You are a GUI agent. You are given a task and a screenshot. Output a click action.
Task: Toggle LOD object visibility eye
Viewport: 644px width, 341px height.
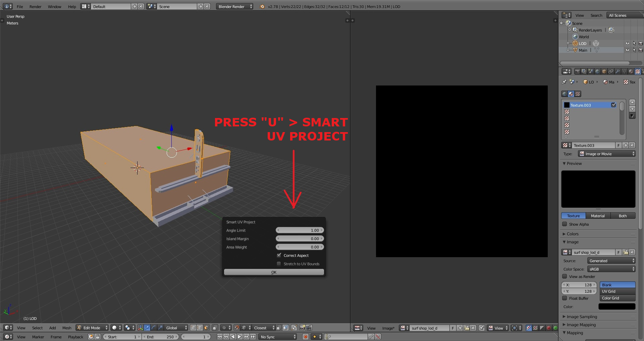(628, 43)
